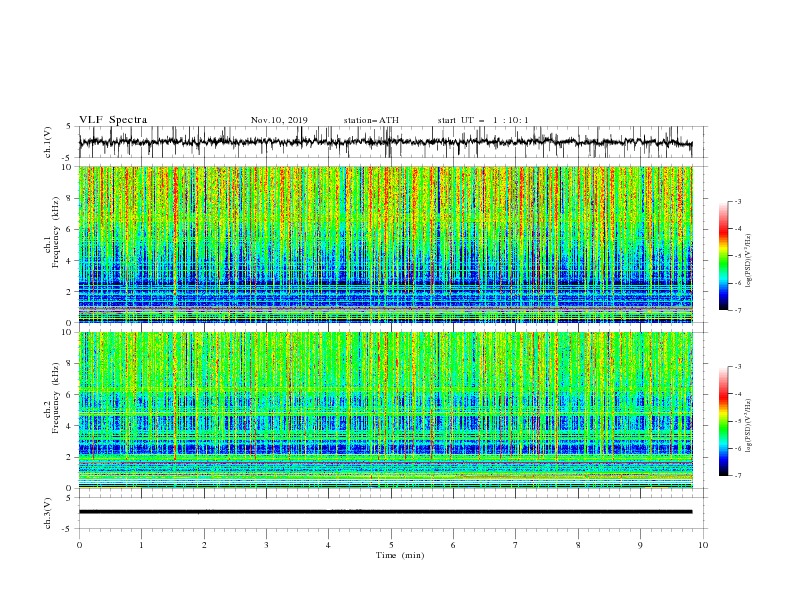The width and height of the screenshot is (792, 612).
Task: Click the "2" kHz tick of ch.2 spectrogram
Action: 69,457
